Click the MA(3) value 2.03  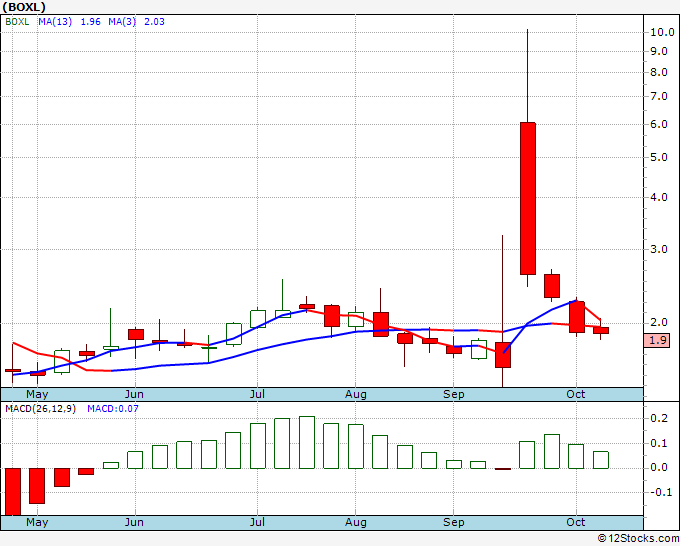(154, 22)
